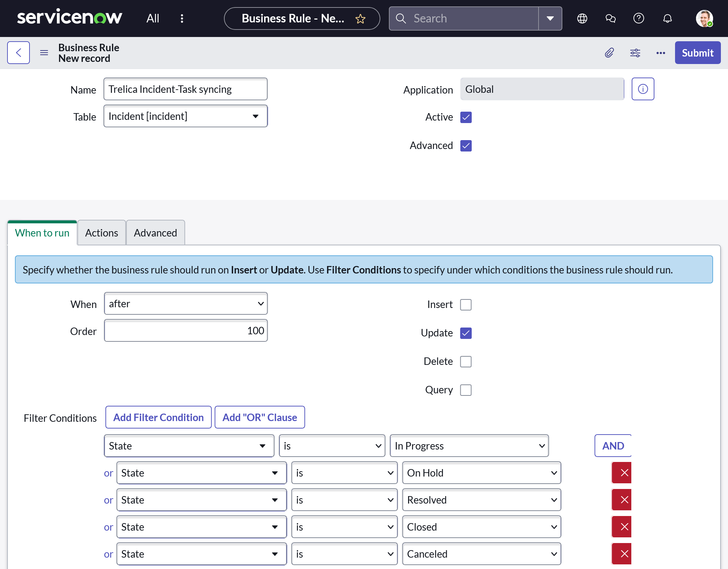Open the All navigation menu
Screen dimensions: 728x569
[x=152, y=18]
